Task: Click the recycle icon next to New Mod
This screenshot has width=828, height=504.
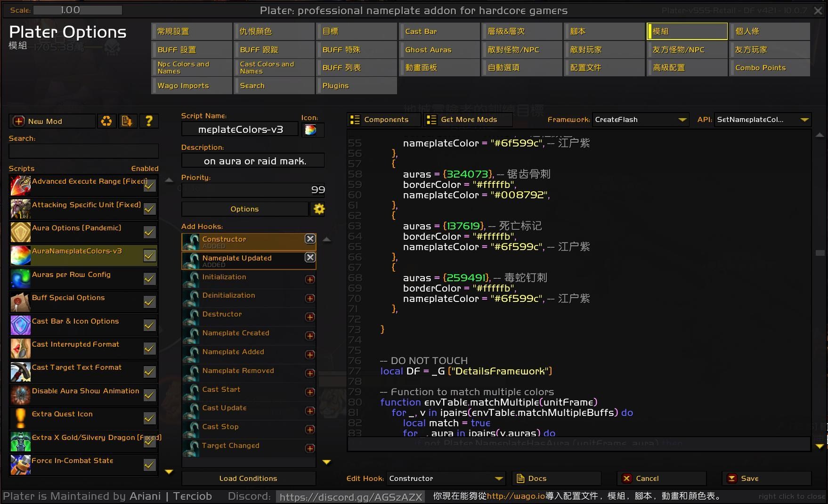Action: 106,122
